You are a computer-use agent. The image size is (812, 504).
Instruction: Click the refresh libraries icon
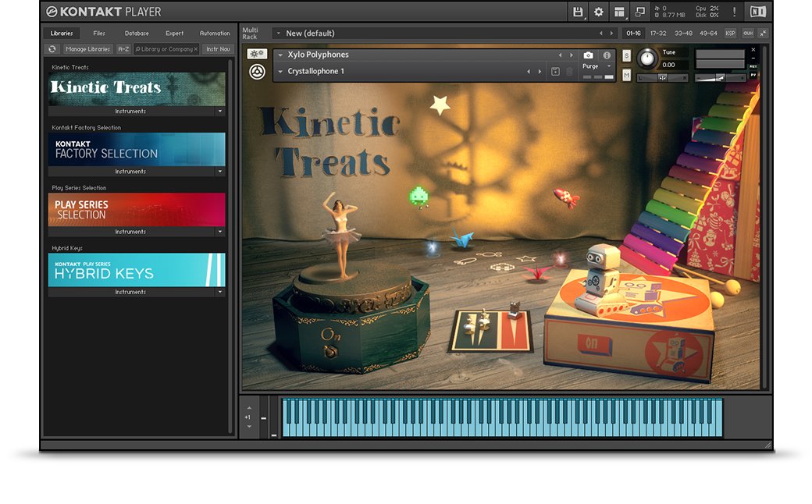pos(52,49)
